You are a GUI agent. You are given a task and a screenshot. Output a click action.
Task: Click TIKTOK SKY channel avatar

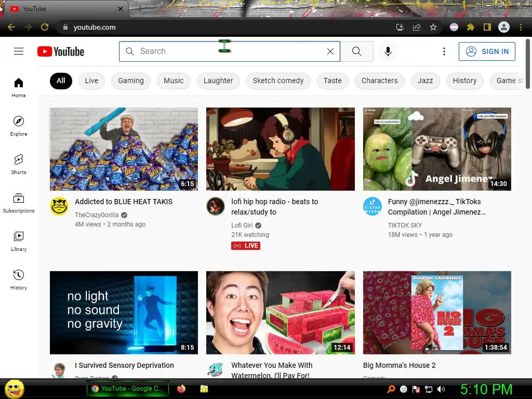point(372,206)
